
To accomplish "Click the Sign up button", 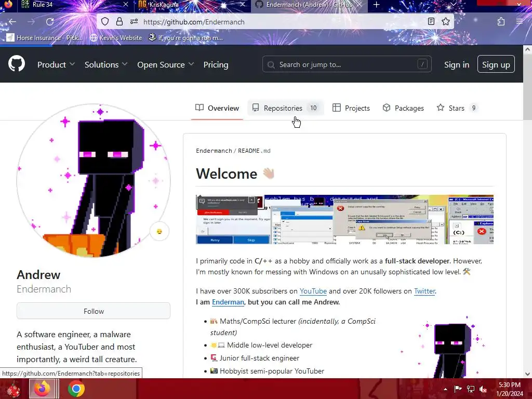I will (496, 64).
